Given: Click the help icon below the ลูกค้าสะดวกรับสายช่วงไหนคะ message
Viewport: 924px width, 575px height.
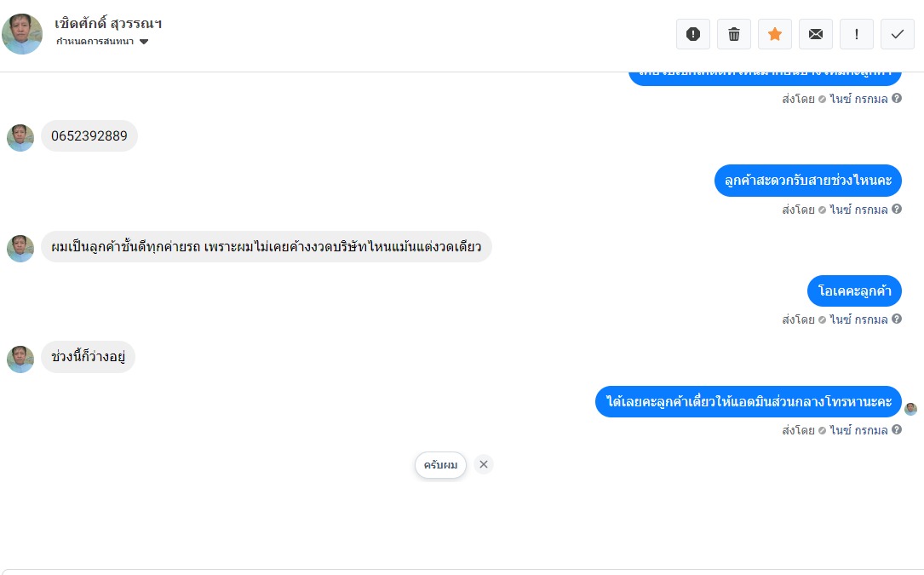Looking at the screenshot, I should click(897, 210).
